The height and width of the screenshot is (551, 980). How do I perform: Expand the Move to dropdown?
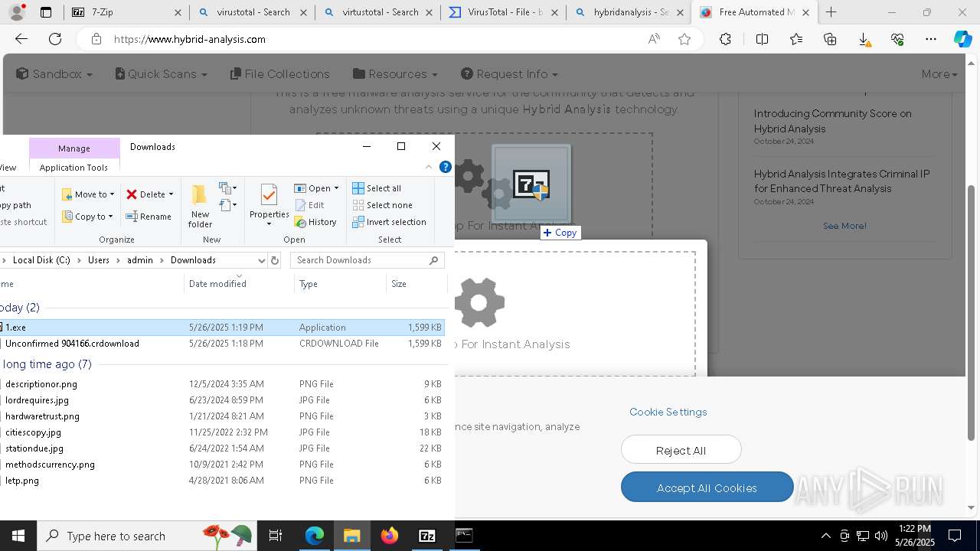(112, 194)
